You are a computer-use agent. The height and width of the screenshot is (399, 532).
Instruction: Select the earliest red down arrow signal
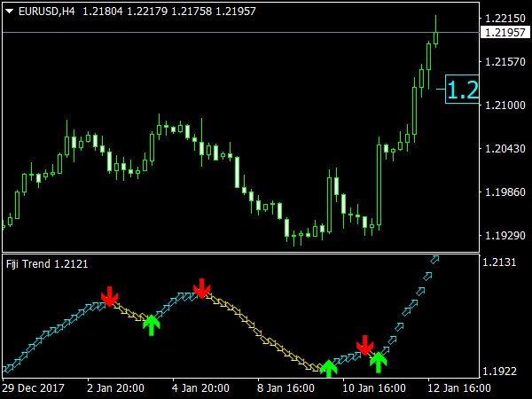coord(109,296)
